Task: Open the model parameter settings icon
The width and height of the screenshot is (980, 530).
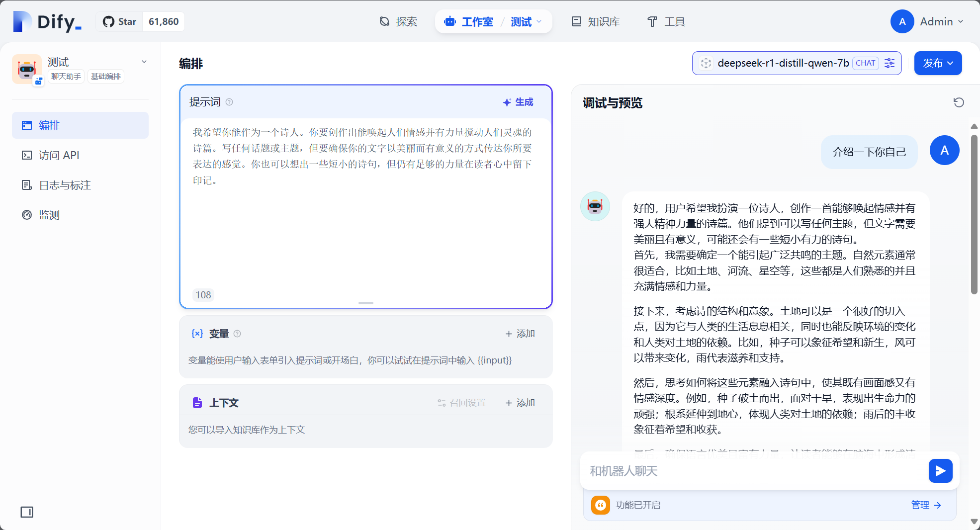Action: 890,63
